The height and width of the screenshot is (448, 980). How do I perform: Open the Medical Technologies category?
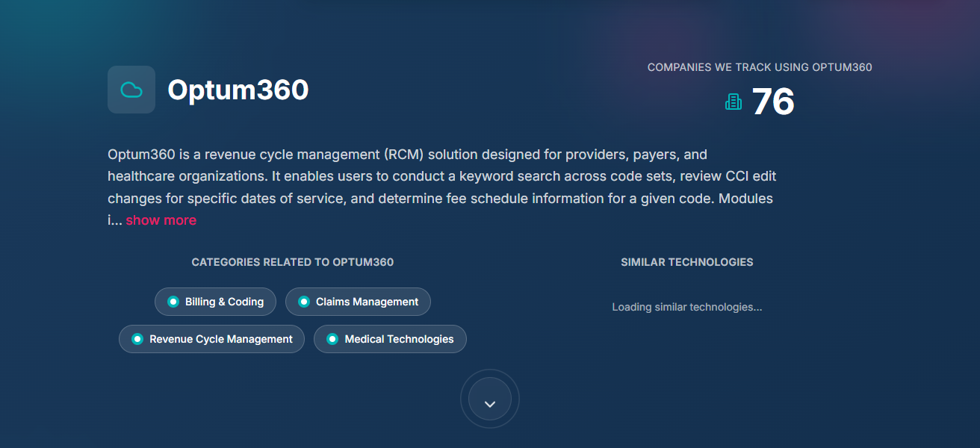pyautogui.click(x=390, y=339)
